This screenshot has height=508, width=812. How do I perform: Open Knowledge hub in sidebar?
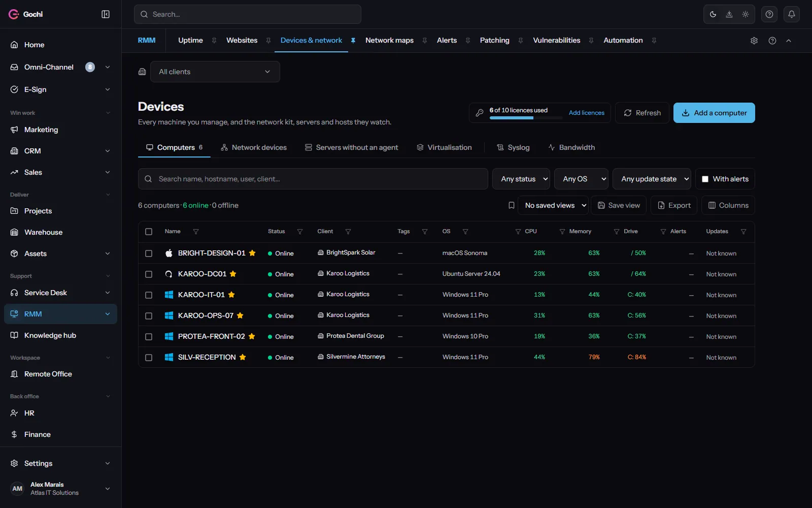click(60, 335)
